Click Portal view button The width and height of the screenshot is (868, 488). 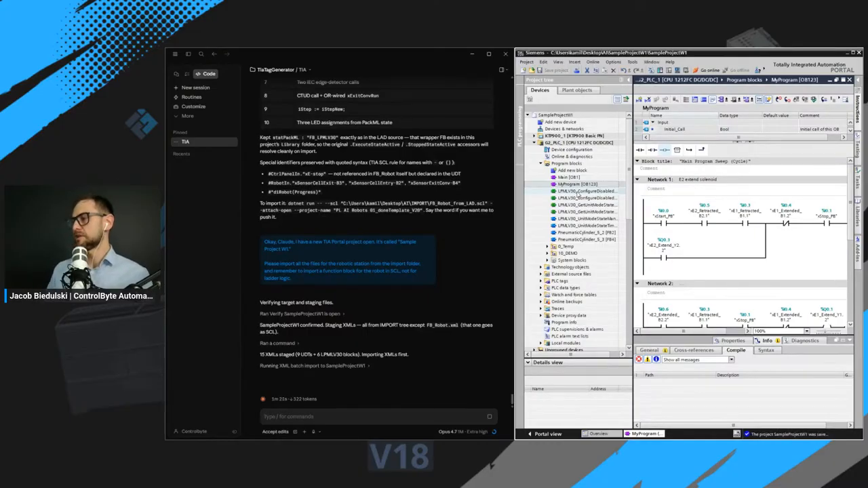(545, 434)
